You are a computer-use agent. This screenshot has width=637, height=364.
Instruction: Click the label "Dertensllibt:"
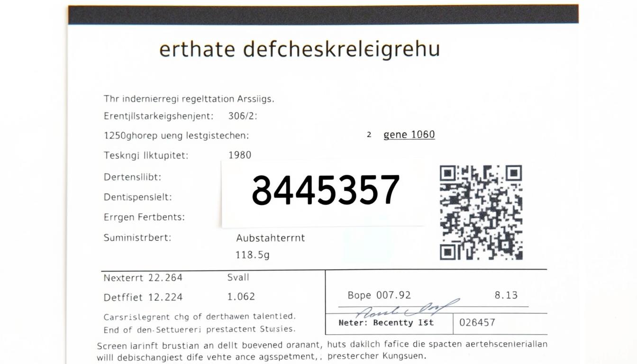[x=132, y=177]
